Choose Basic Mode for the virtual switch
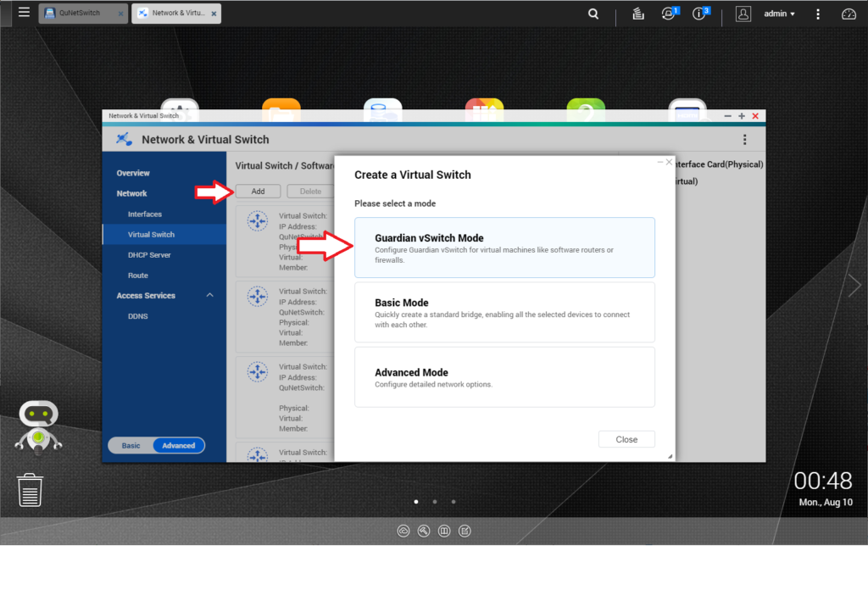Viewport: 868px width, 590px height. (x=504, y=313)
